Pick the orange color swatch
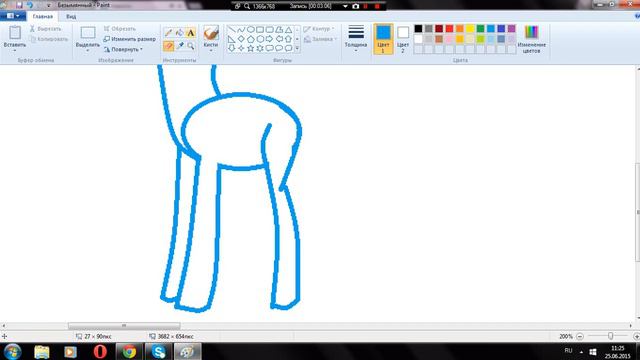The image size is (640, 360). [x=460, y=29]
